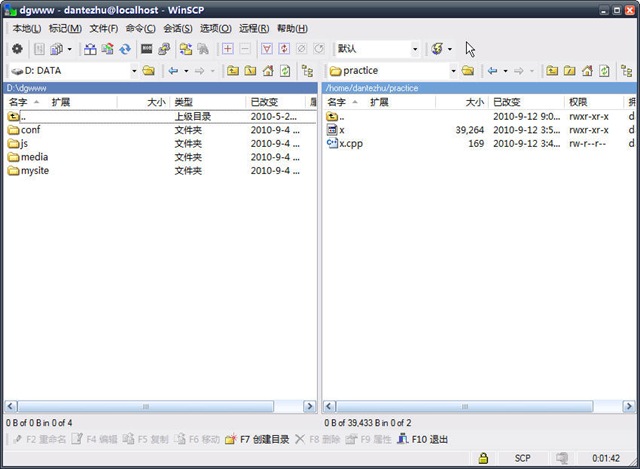Open the preferences gear icon

(17, 49)
